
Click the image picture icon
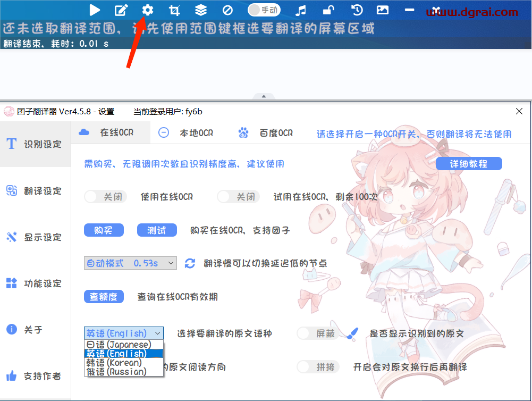point(382,10)
